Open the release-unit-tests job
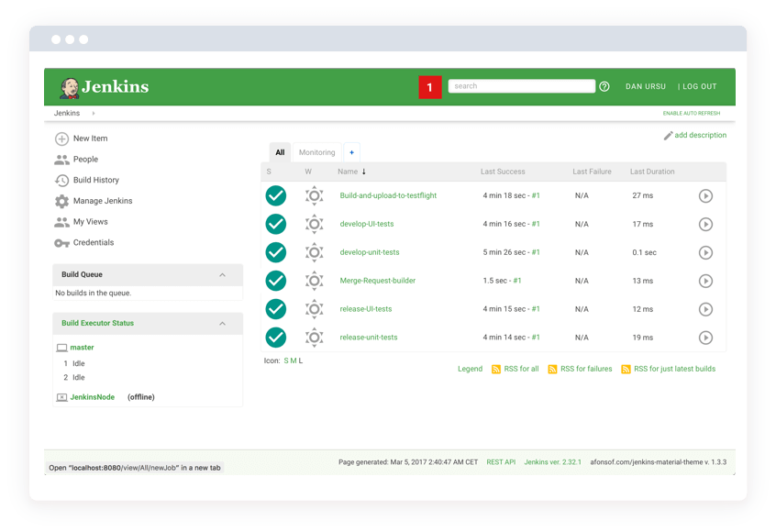 (x=368, y=338)
